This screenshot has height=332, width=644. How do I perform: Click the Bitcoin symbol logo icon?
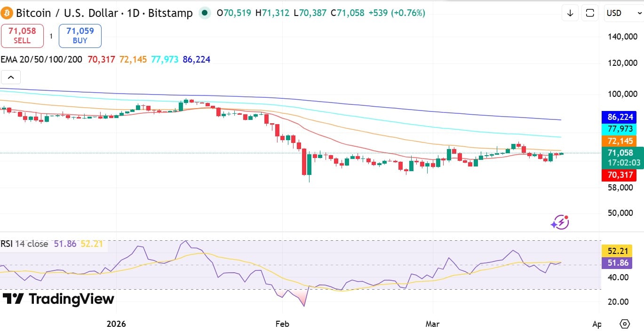(x=8, y=13)
